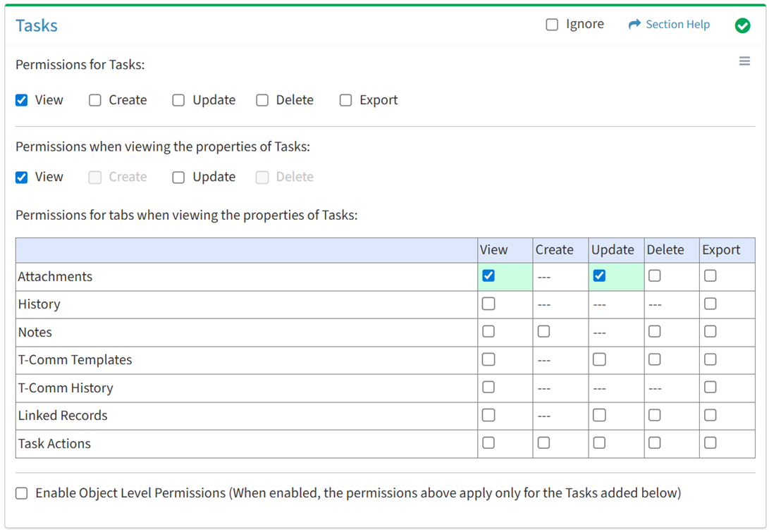The height and width of the screenshot is (532, 769).
Task: Click the green checkmark status icon
Action: point(742,25)
